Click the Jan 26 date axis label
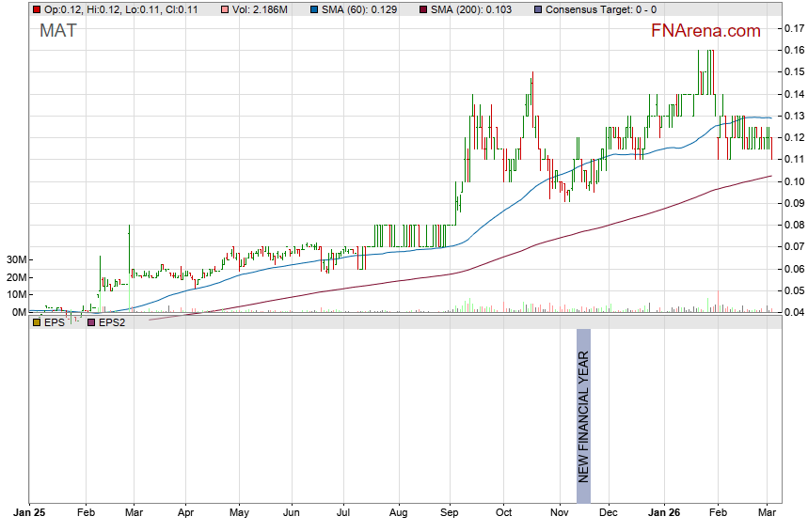The height and width of the screenshot is (532, 808). pos(664,513)
